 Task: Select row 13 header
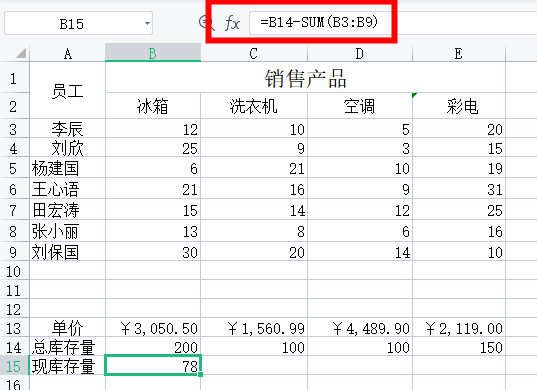tap(14, 328)
